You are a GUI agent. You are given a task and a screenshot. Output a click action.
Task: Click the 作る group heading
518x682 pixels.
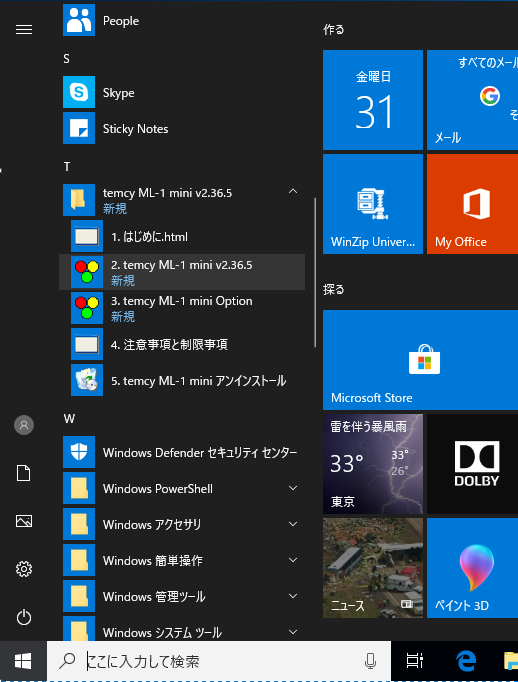(x=334, y=30)
